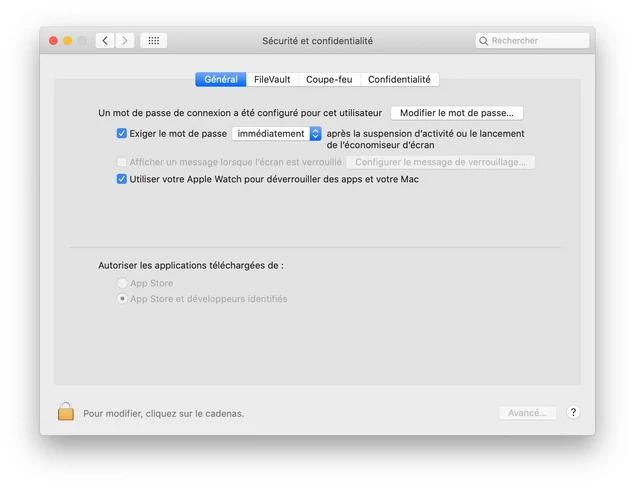Open the FileVault tab

coord(272,79)
